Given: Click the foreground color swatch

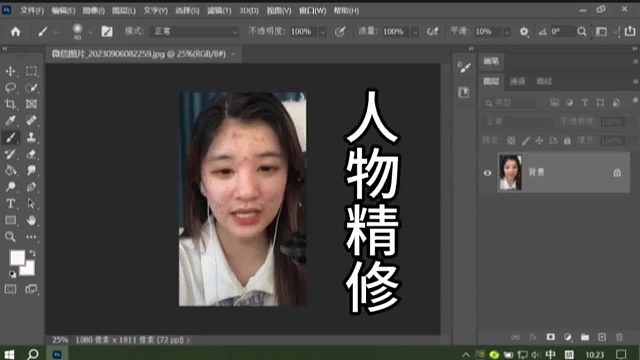Looking at the screenshot, I should 17,258.
